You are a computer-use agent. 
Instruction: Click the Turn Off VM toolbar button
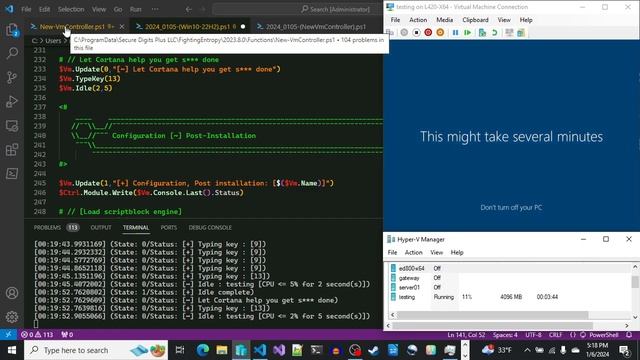click(416, 33)
